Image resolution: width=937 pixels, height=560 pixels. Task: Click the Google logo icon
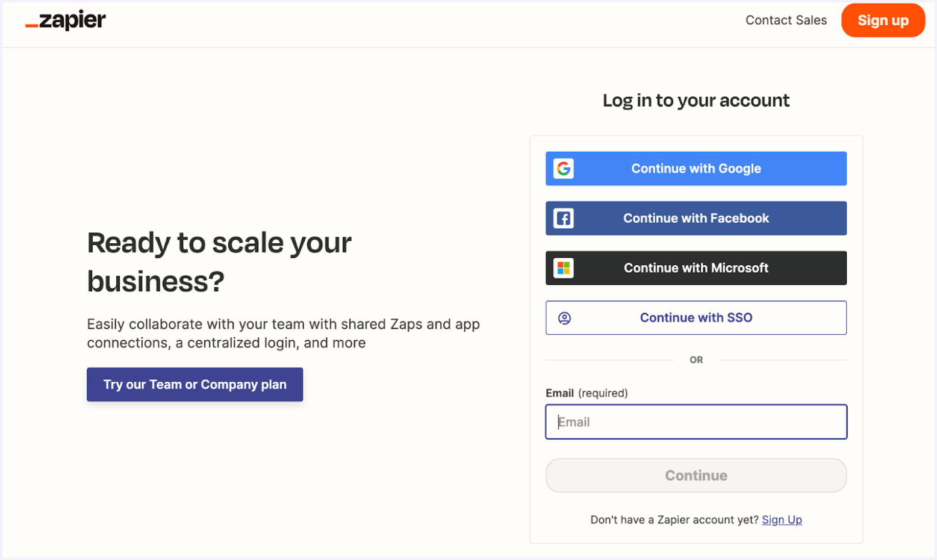coord(563,169)
